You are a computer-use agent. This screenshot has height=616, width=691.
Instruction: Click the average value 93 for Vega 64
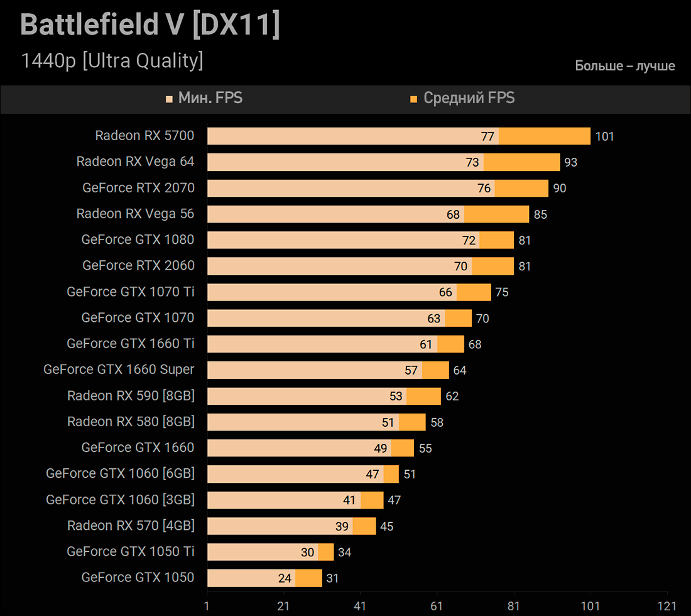(570, 163)
